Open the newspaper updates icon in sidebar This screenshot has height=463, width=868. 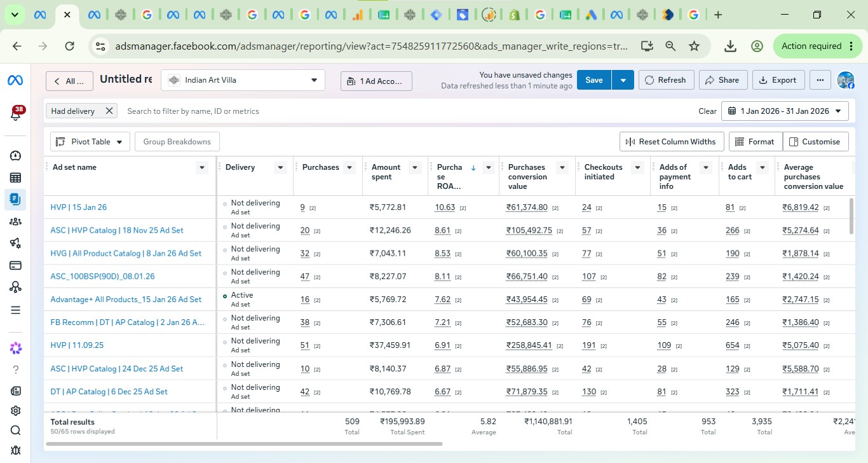(15, 391)
